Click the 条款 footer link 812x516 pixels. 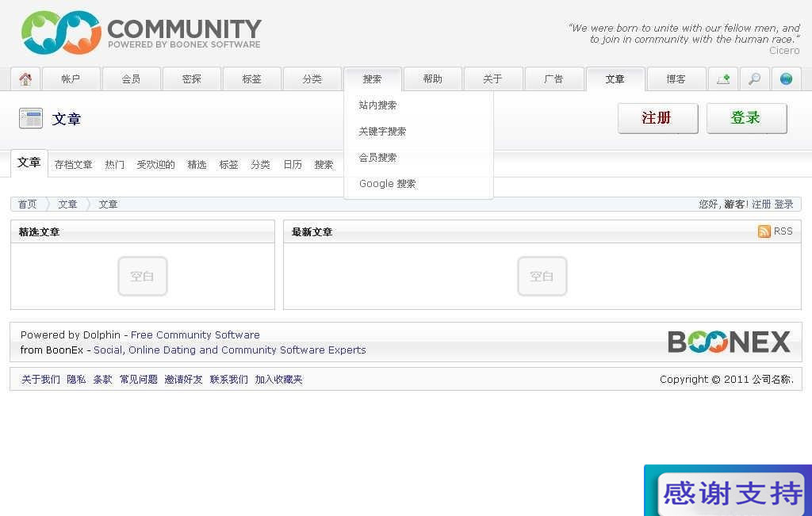coord(102,380)
